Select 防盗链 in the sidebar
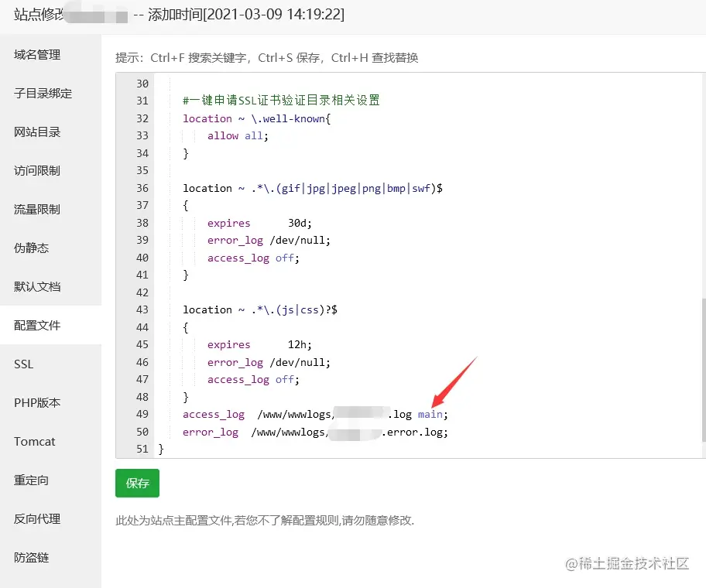 coord(32,558)
